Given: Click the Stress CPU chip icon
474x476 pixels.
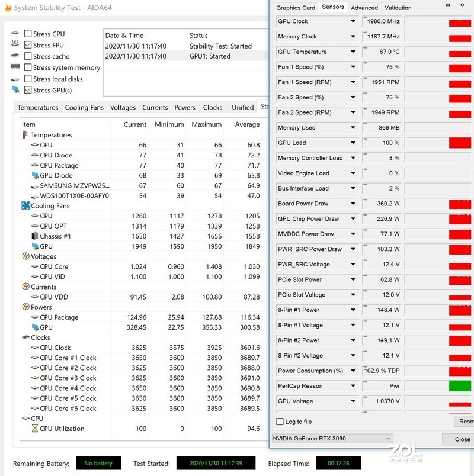Looking at the screenshot, I should pyautogui.click(x=15, y=33).
